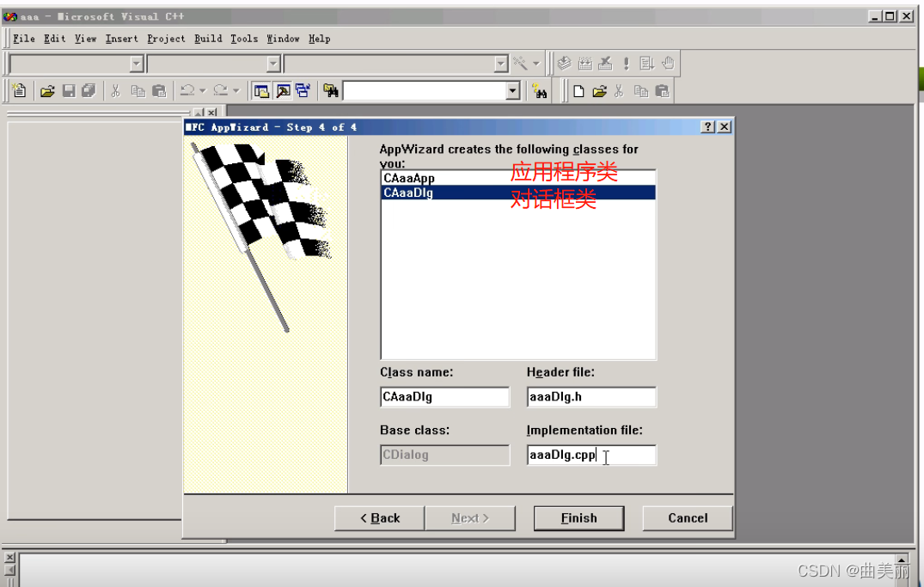Screen dimensions: 924x587
Task: Open the Tools menu
Action: pos(244,39)
